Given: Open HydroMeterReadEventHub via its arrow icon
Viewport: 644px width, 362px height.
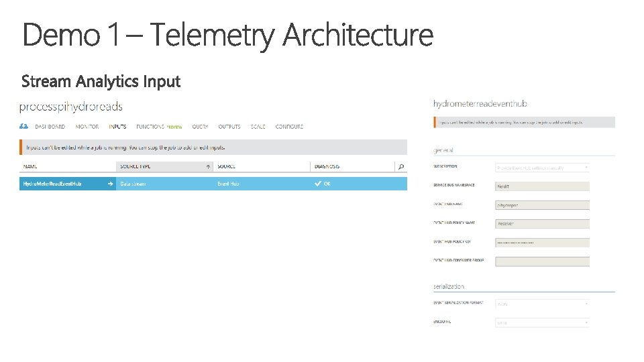Looking at the screenshot, I should point(110,184).
